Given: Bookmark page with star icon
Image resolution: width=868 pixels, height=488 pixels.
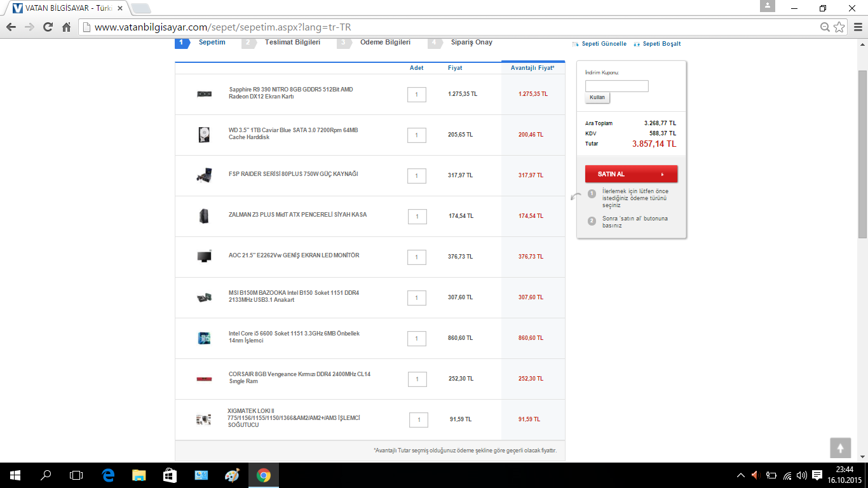Looking at the screenshot, I should tap(839, 27).
